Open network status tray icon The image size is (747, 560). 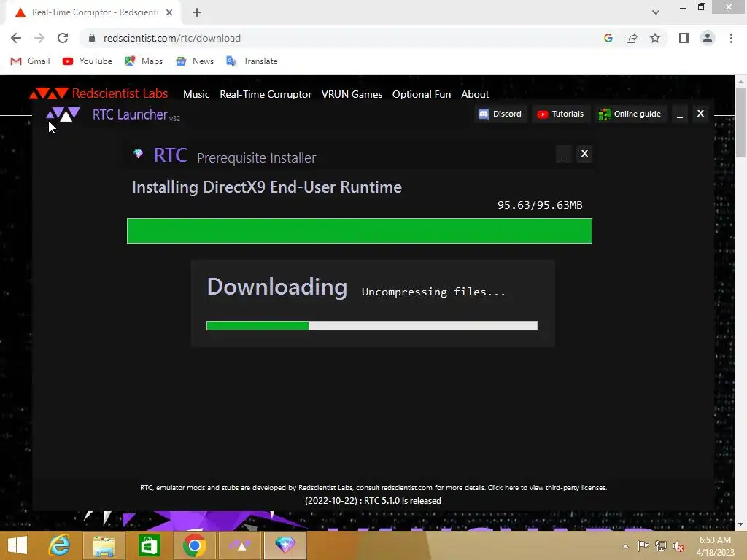(x=661, y=546)
